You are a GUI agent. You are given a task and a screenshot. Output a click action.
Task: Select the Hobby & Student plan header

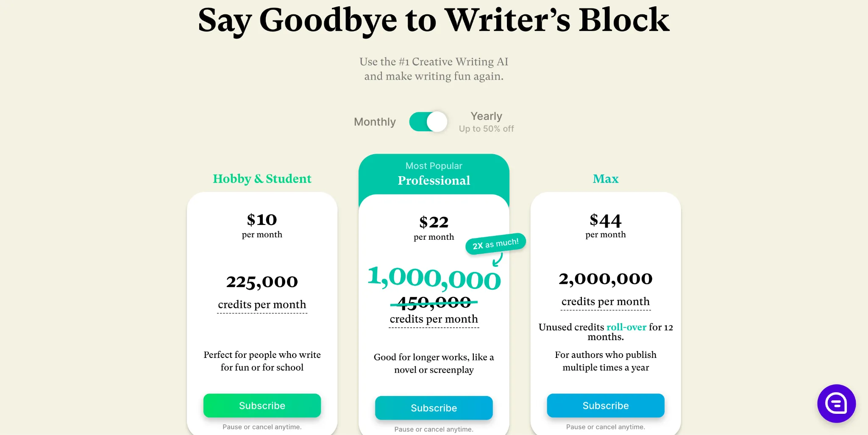262,179
